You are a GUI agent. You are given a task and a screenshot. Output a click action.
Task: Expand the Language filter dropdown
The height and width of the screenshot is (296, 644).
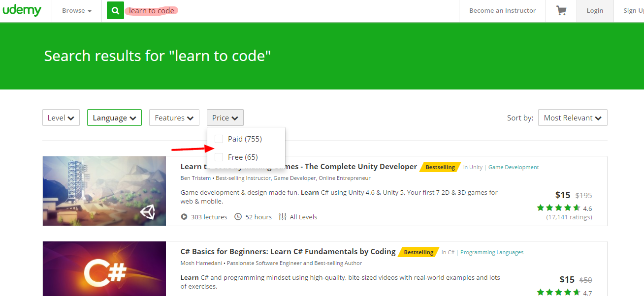click(114, 118)
